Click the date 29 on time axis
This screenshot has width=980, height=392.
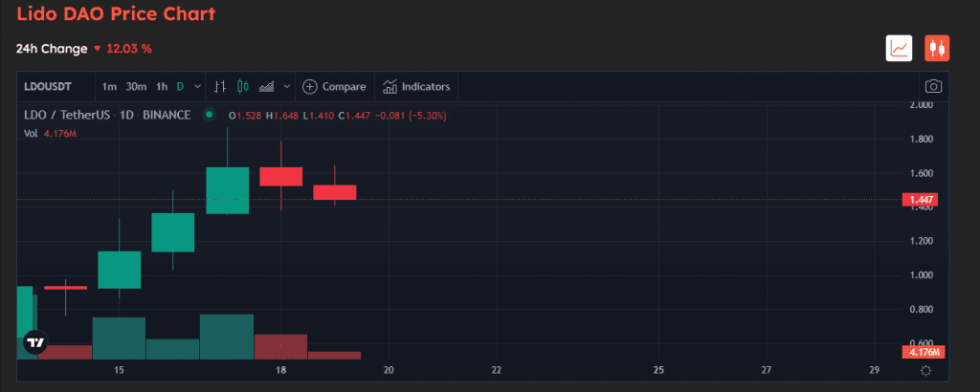click(875, 370)
